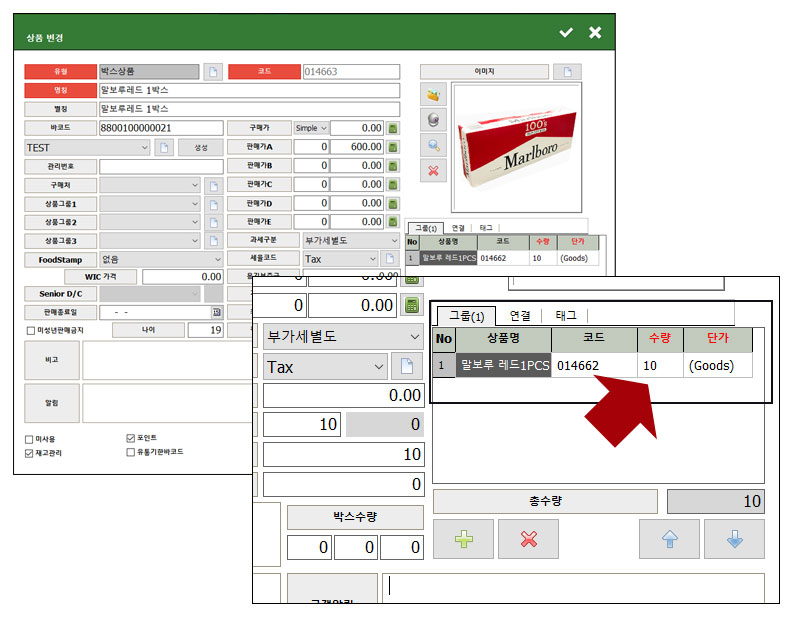Viewport: 800px width, 618px height.
Task: Click the 바코드 input field 8800100000021
Action: coord(161,128)
